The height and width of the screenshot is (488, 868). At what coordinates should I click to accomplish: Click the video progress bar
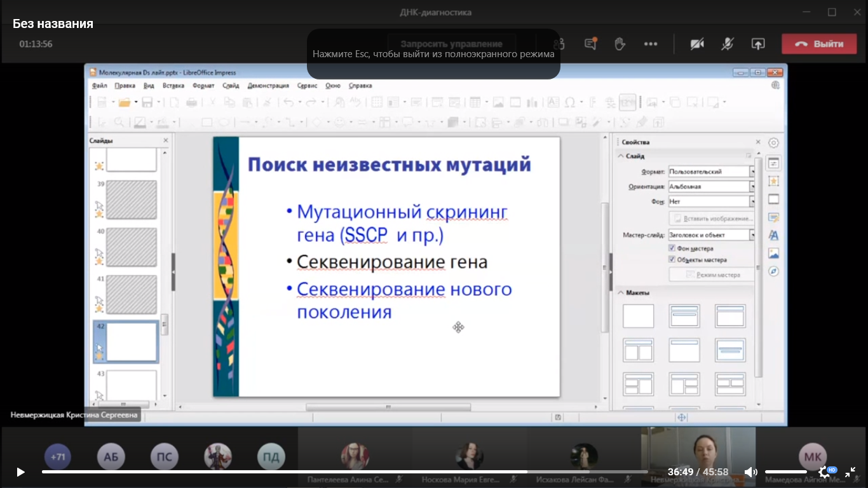[345, 472]
